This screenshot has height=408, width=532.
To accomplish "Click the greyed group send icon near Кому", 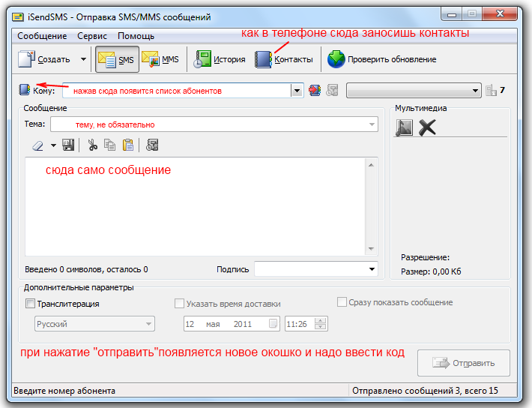I will [x=332, y=90].
